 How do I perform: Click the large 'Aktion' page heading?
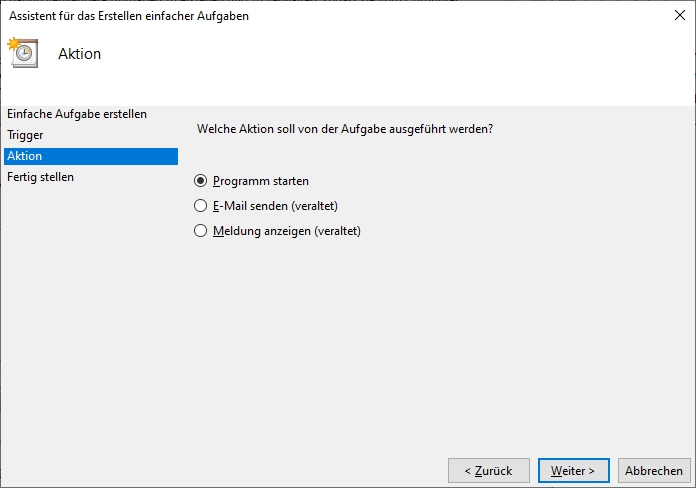[x=80, y=54]
